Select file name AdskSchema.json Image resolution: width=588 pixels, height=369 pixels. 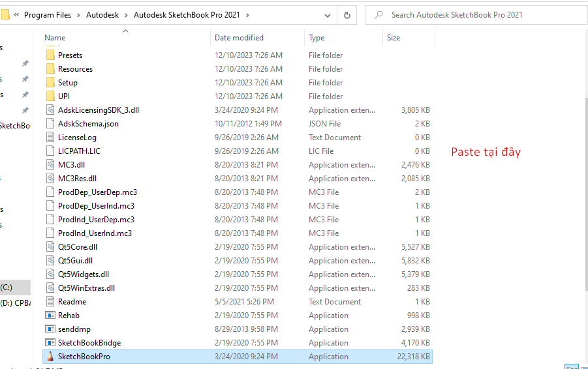point(89,124)
